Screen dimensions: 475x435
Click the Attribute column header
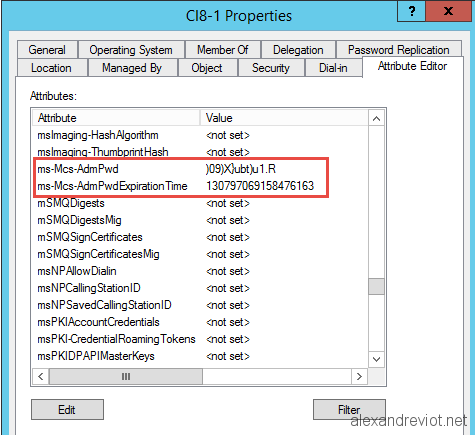tap(116, 118)
